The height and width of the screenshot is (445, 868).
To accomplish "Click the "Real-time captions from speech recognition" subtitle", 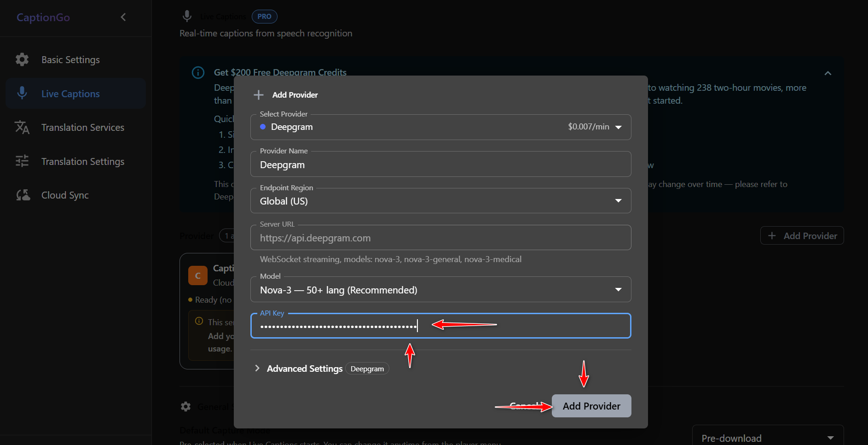I will pos(266,34).
